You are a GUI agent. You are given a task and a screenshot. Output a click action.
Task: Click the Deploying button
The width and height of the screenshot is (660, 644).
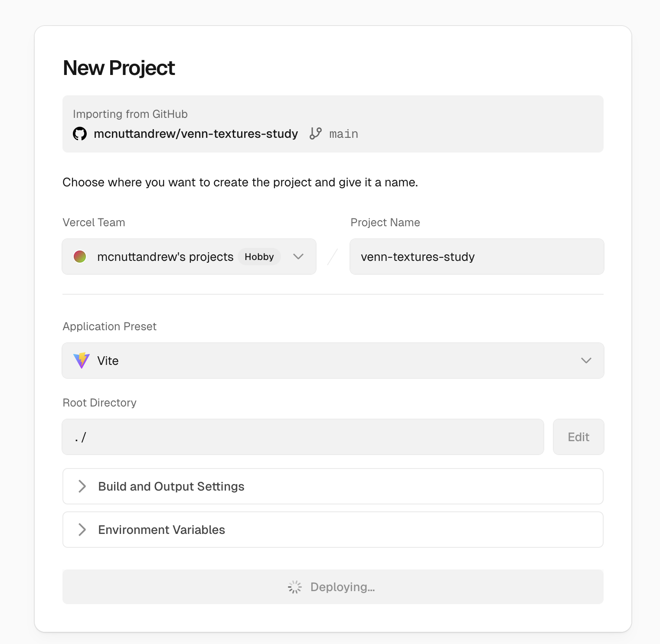pyautogui.click(x=333, y=587)
